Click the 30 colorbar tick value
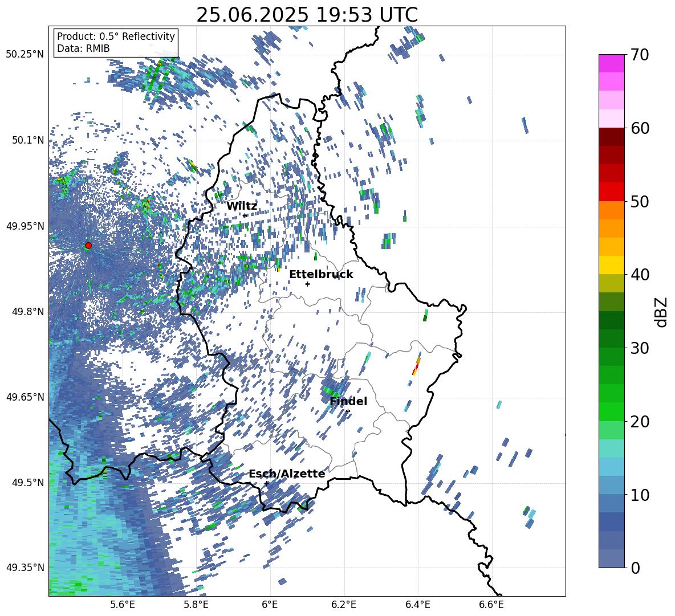675x616 pixels. pos(639,348)
